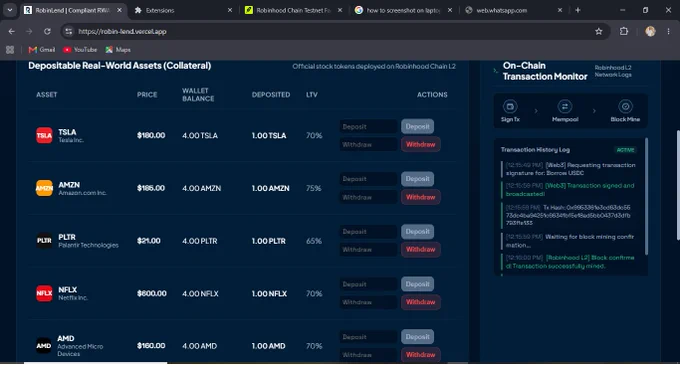Focus the NFLX Deposit amount field

[x=368, y=284]
